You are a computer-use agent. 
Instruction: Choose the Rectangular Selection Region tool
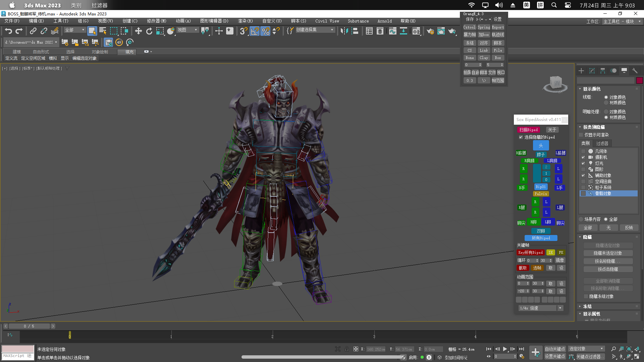[x=114, y=31]
